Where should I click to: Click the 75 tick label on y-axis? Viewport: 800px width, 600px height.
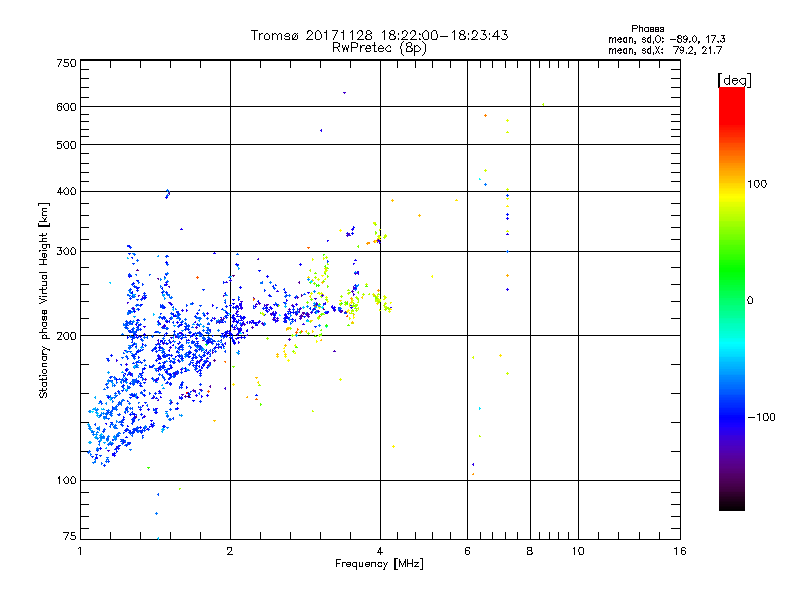(68, 538)
